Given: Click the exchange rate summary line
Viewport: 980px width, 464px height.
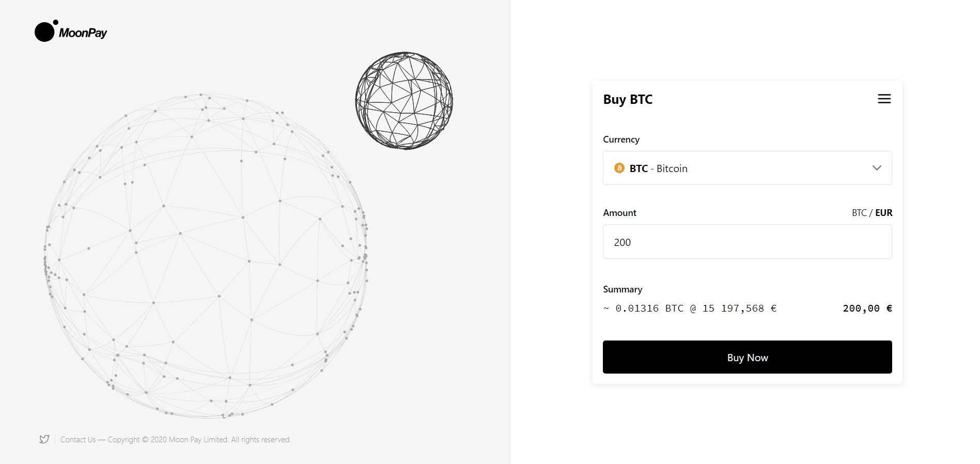Looking at the screenshot, I should click(x=689, y=308).
